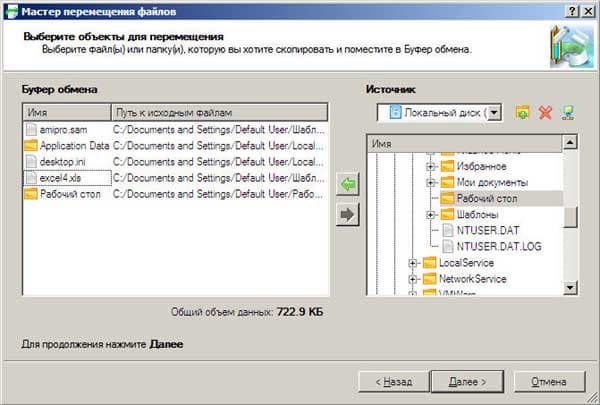
Task: Click the Отмена cancel button
Action: tap(549, 382)
